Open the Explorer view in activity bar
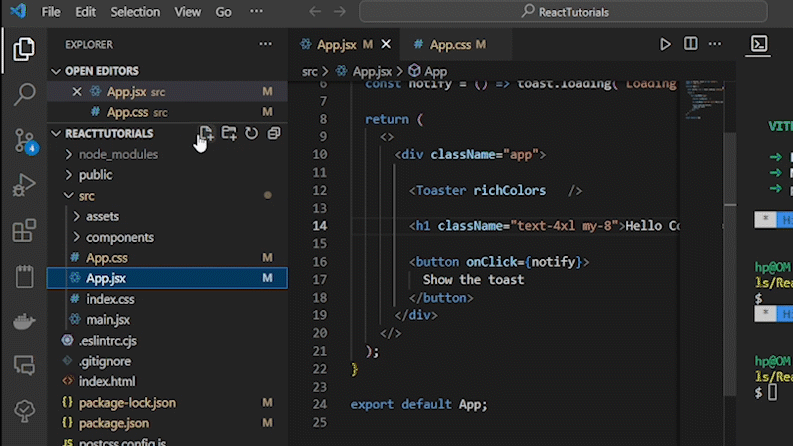The height and width of the screenshot is (446, 793). tap(24, 49)
